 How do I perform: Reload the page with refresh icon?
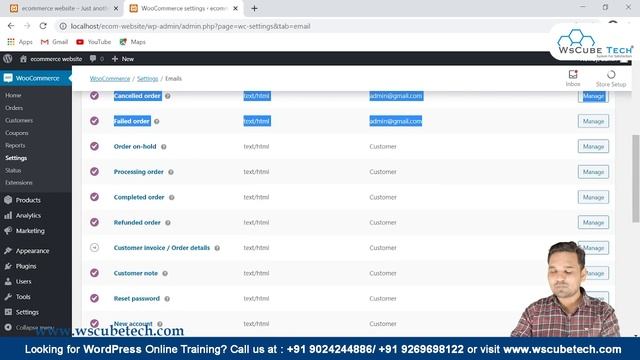(x=43, y=26)
